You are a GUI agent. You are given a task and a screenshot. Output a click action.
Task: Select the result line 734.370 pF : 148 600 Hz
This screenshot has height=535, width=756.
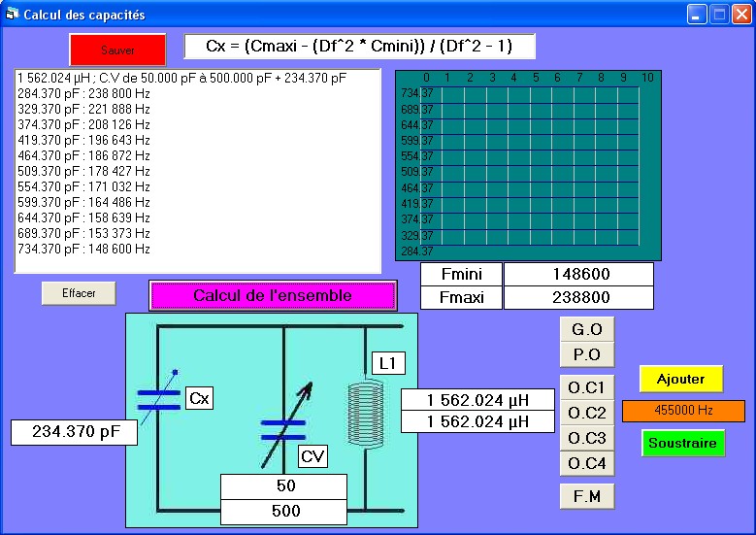[x=83, y=249]
